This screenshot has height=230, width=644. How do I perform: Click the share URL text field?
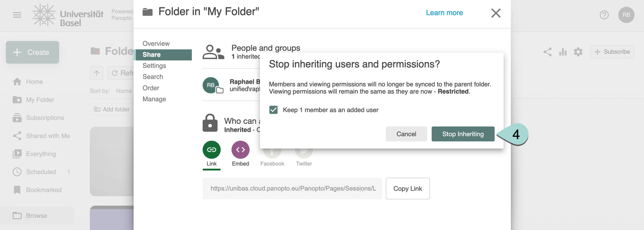click(292, 188)
